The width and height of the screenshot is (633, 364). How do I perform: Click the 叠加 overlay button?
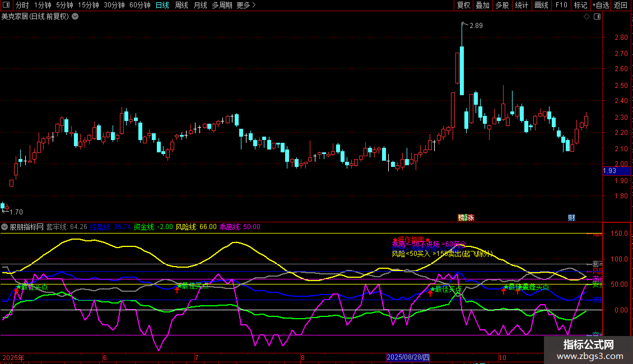pyautogui.click(x=482, y=6)
